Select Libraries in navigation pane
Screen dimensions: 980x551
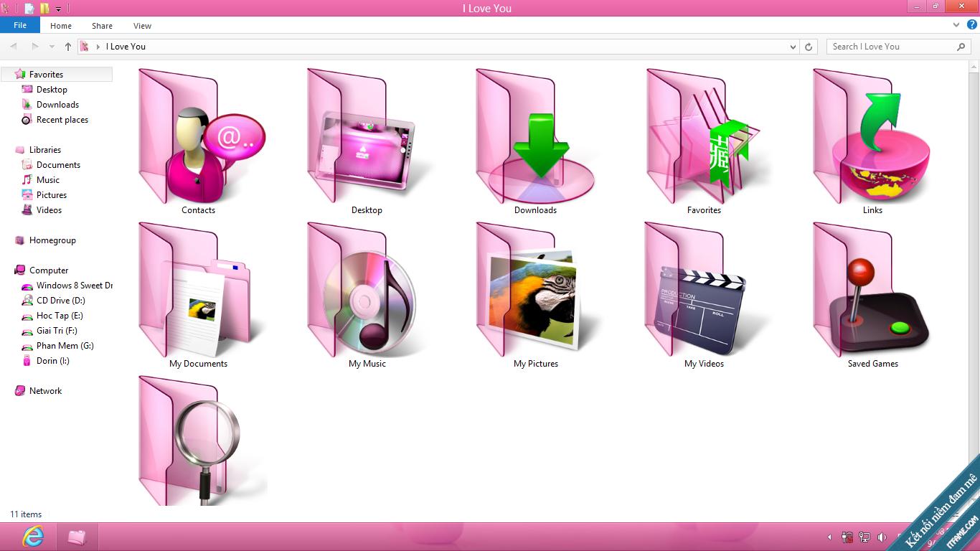click(x=44, y=150)
